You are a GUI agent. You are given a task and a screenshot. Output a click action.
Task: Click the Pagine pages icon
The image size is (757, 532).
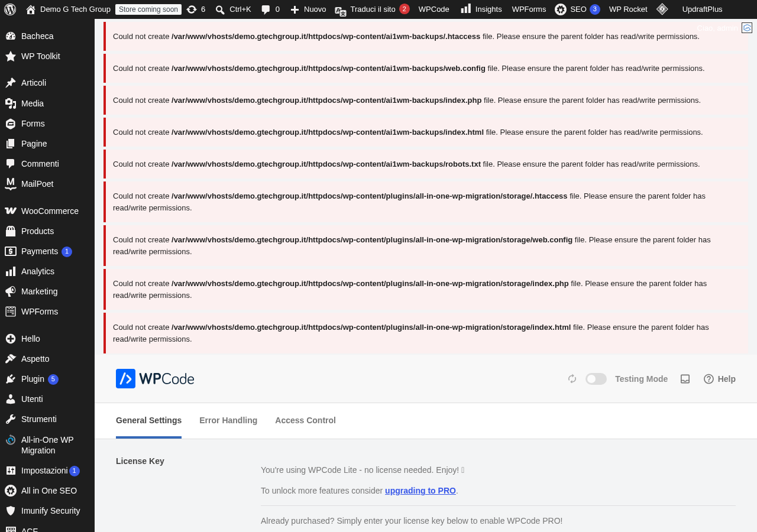point(11,144)
